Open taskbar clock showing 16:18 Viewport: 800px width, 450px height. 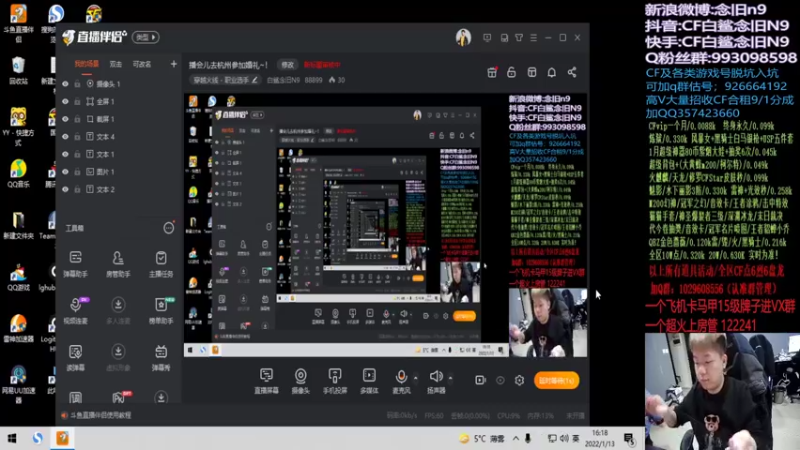coord(599,438)
